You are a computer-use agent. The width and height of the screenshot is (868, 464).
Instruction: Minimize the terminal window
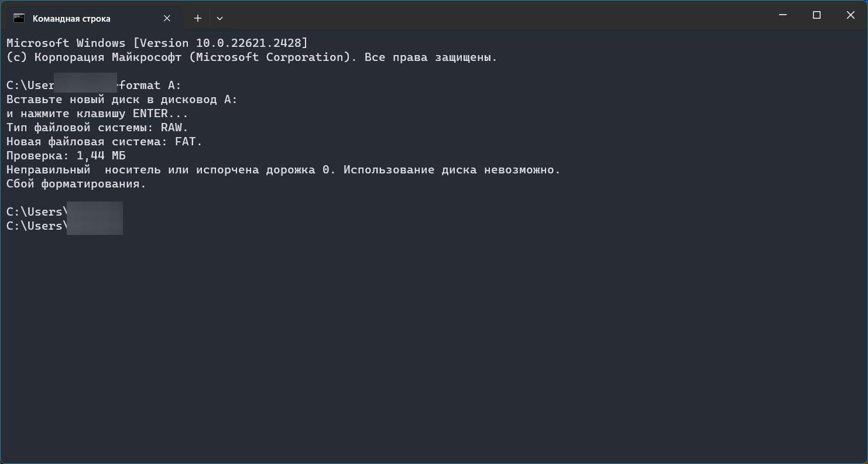783,15
